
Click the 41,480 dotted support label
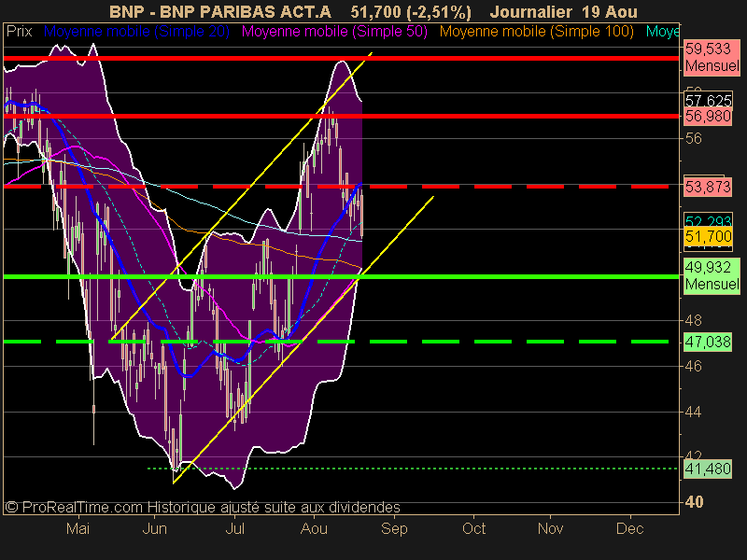708,469
